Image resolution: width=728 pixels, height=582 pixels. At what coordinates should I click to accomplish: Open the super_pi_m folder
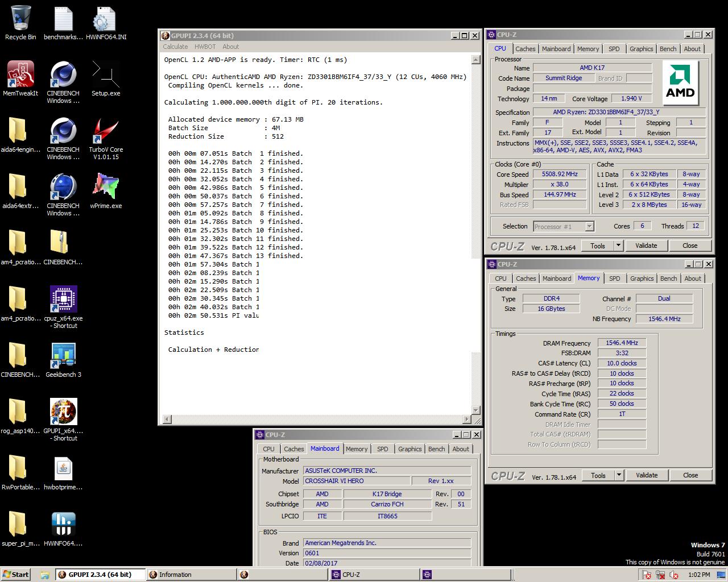click(x=20, y=529)
